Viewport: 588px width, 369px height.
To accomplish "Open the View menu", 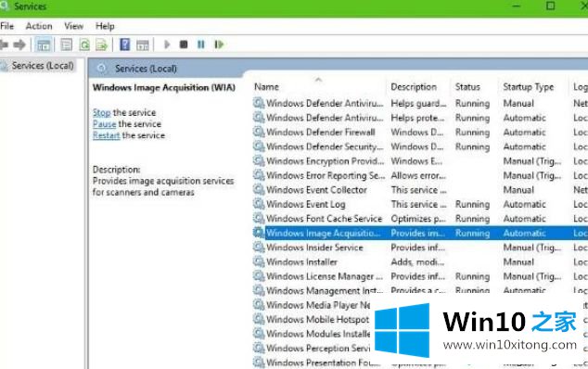I will click(73, 26).
